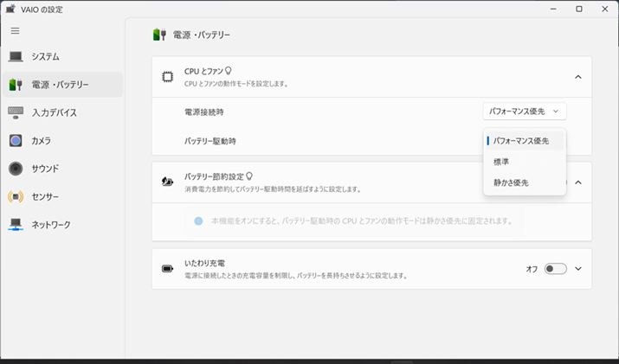Image resolution: width=619 pixels, height=364 pixels.
Task: Toggle the いたわり充電 switch
Action: (x=555, y=269)
